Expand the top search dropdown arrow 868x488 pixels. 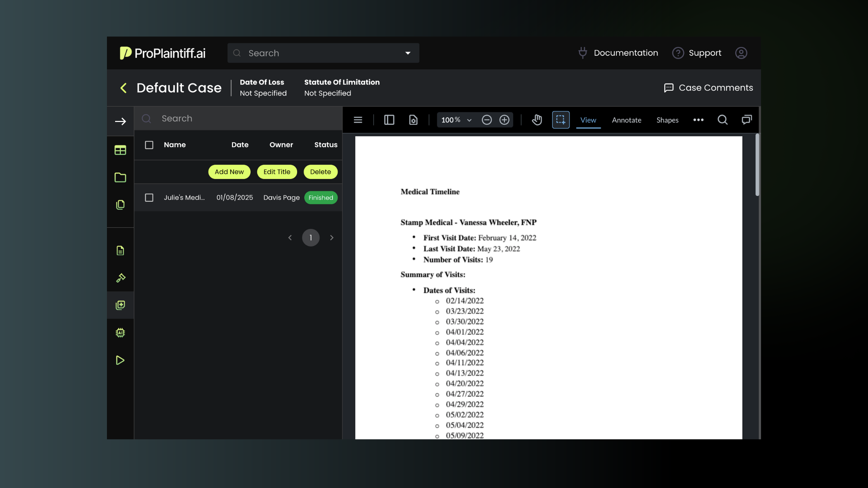[408, 53]
